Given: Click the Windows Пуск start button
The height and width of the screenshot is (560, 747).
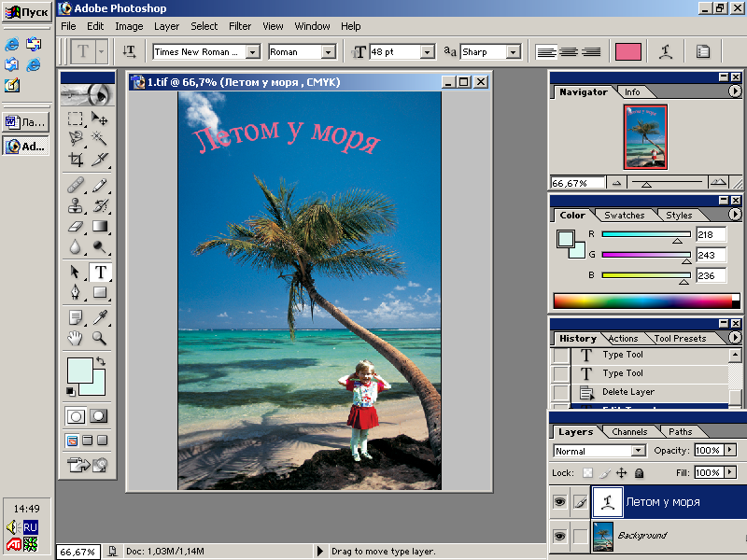Looking at the screenshot, I should pos(27,12).
